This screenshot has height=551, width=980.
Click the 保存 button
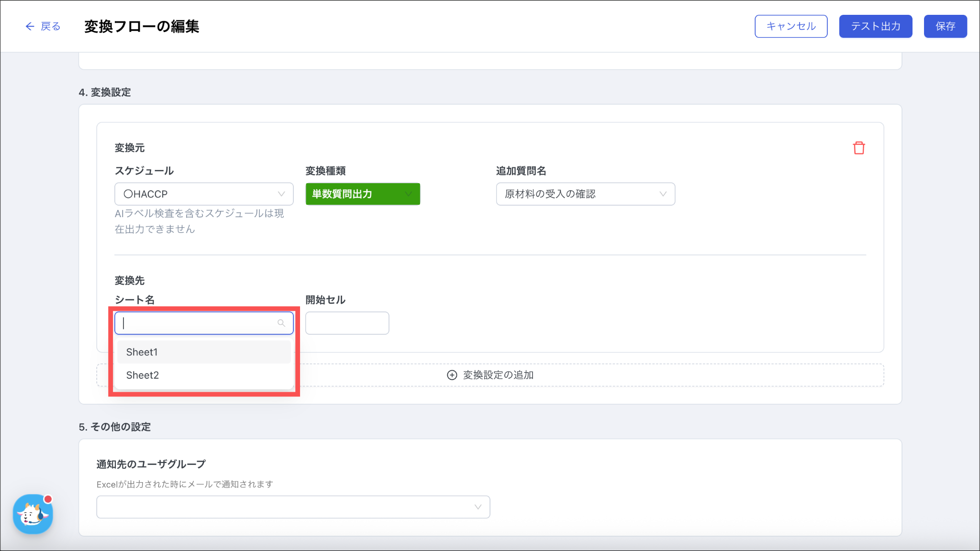coord(945,26)
